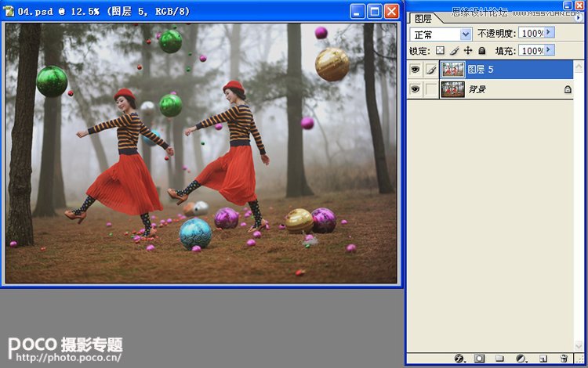Click layers list scrollbar down arrow
The height and width of the screenshot is (368, 588).
579,346
